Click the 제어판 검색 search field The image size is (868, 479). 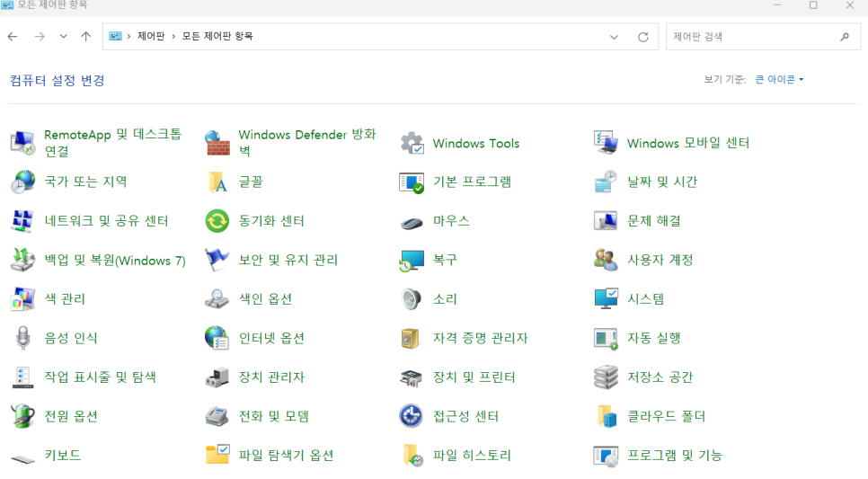pos(764,37)
